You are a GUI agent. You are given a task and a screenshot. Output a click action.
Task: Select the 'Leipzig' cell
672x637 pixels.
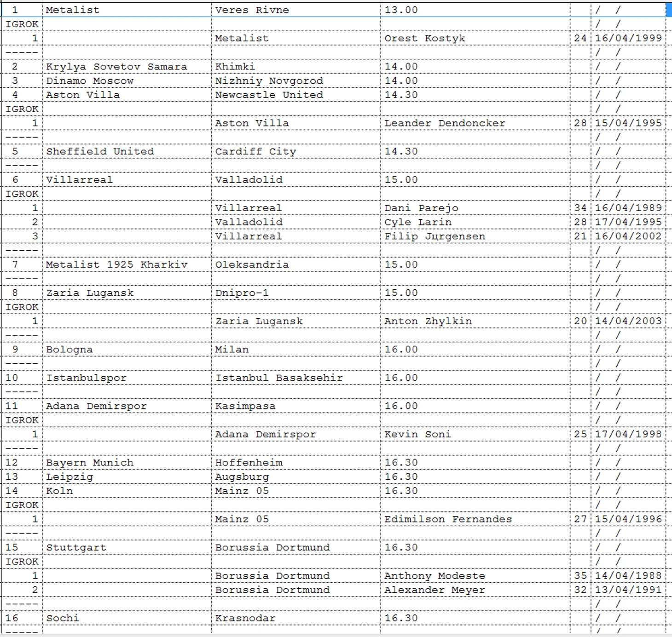coord(127,476)
